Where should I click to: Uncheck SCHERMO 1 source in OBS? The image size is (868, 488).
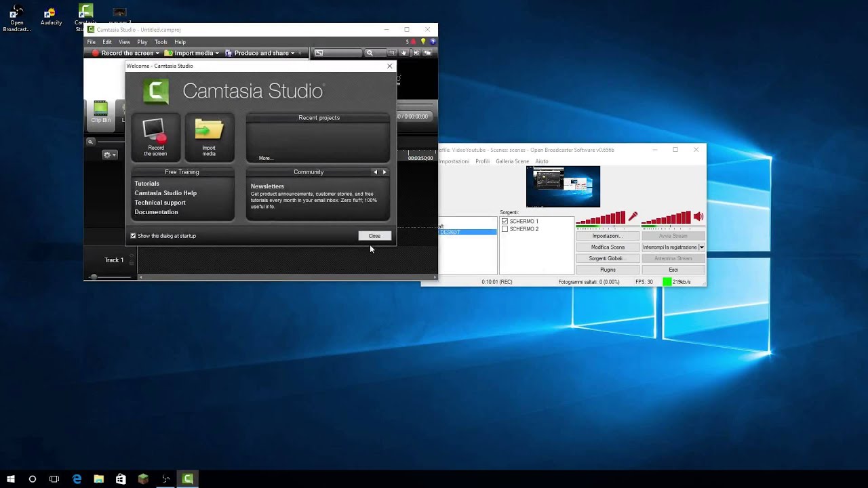(x=505, y=222)
